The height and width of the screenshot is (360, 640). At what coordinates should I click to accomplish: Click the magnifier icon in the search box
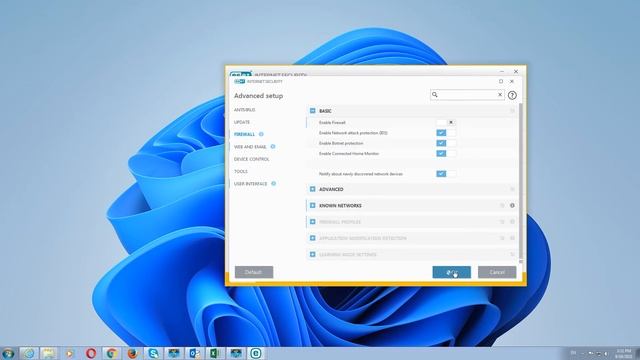tap(435, 95)
